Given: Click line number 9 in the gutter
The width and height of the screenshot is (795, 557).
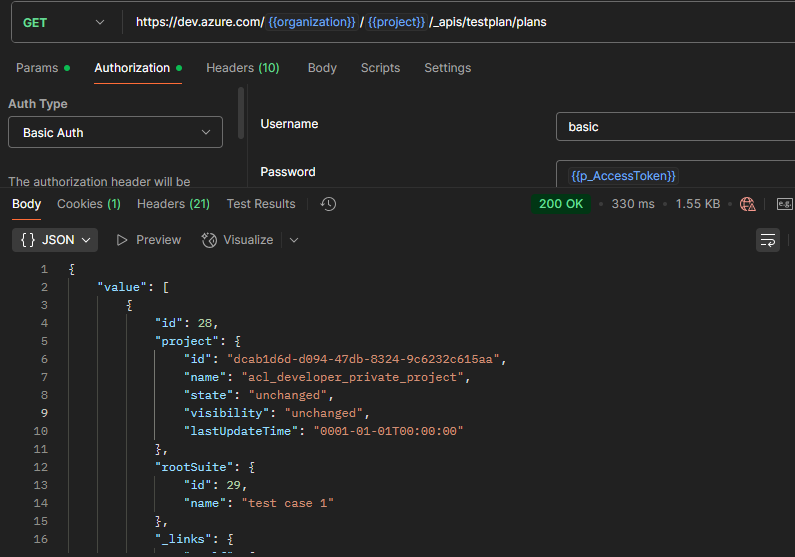Looking at the screenshot, I should [x=44, y=413].
